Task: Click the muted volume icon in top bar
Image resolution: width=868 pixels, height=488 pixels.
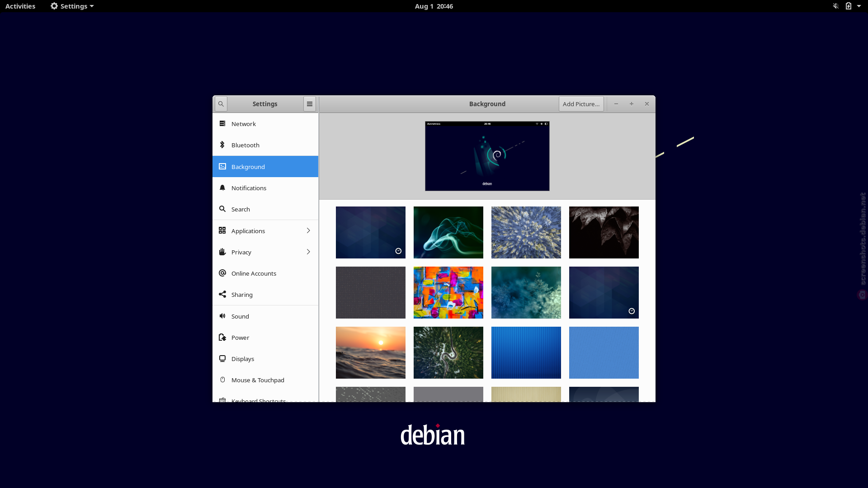Action: click(x=836, y=6)
